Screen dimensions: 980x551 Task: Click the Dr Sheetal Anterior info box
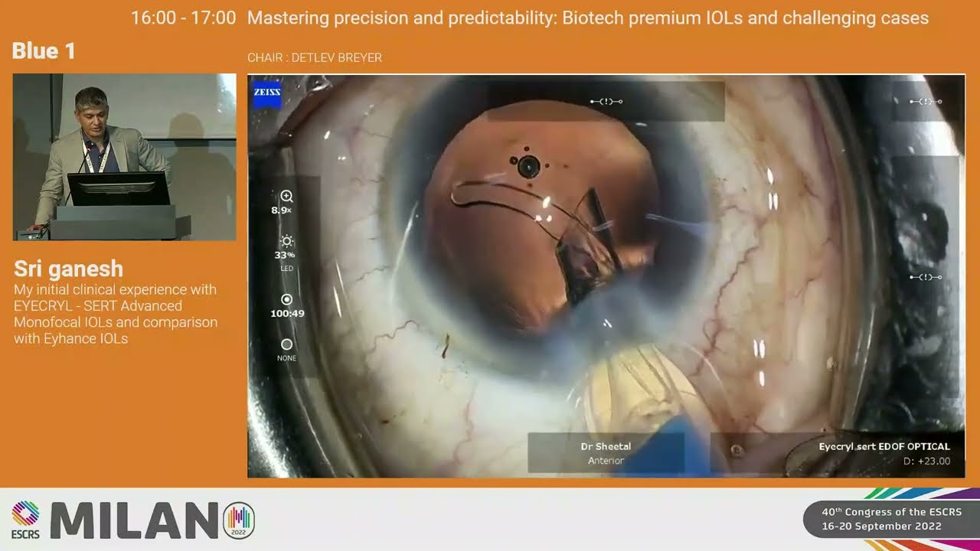click(x=606, y=453)
